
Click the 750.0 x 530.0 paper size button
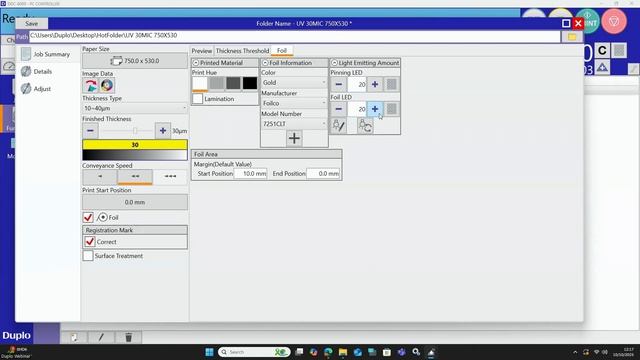point(135,61)
